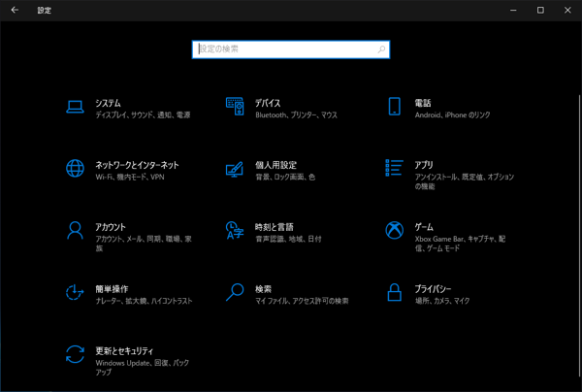Open the 個人用設定 title
This screenshot has height=392, width=582.
[275, 165]
